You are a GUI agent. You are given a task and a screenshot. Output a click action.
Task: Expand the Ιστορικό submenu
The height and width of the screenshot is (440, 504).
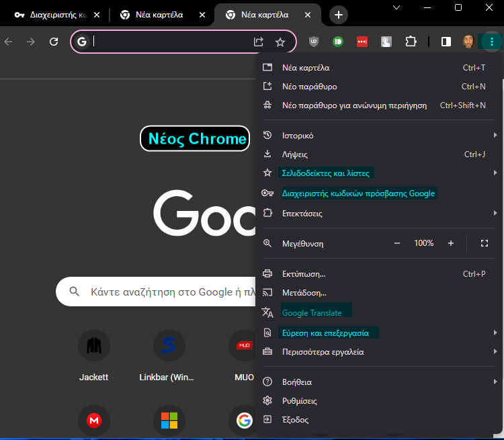coord(379,136)
